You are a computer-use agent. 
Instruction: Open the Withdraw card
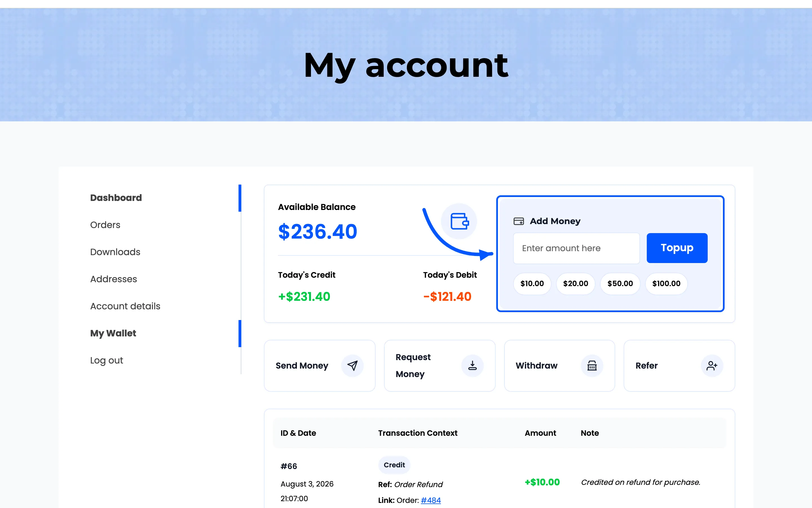(559, 365)
